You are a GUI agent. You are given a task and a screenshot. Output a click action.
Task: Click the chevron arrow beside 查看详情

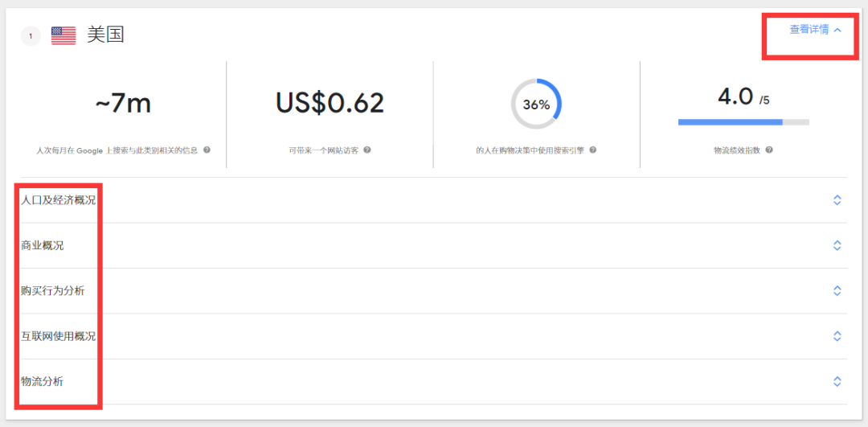(x=837, y=30)
